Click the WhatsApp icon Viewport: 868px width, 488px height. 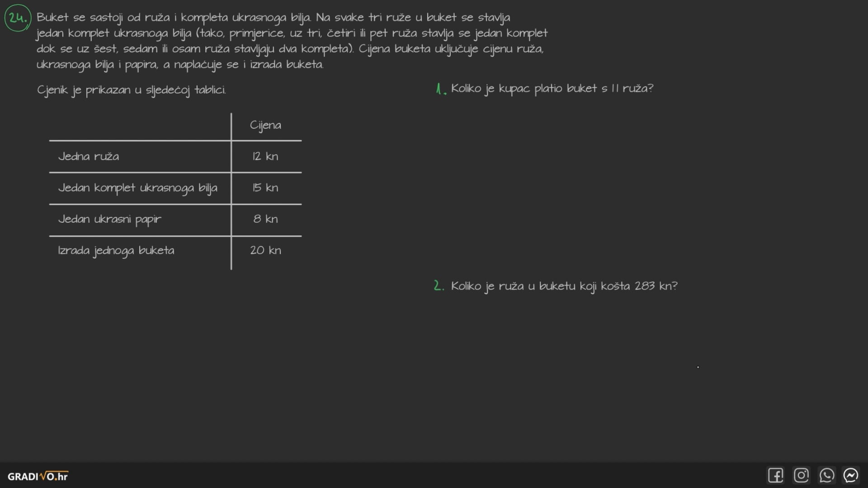(x=826, y=475)
